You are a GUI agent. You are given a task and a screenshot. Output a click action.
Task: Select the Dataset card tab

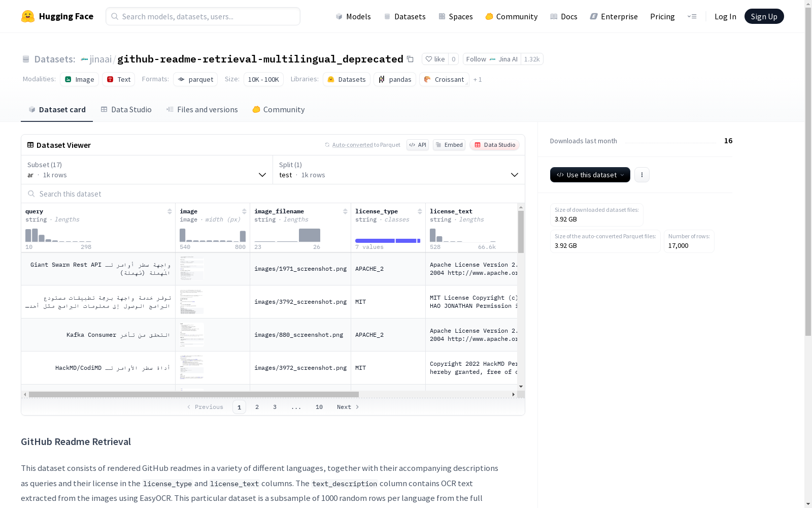click(x=57, y=110)
